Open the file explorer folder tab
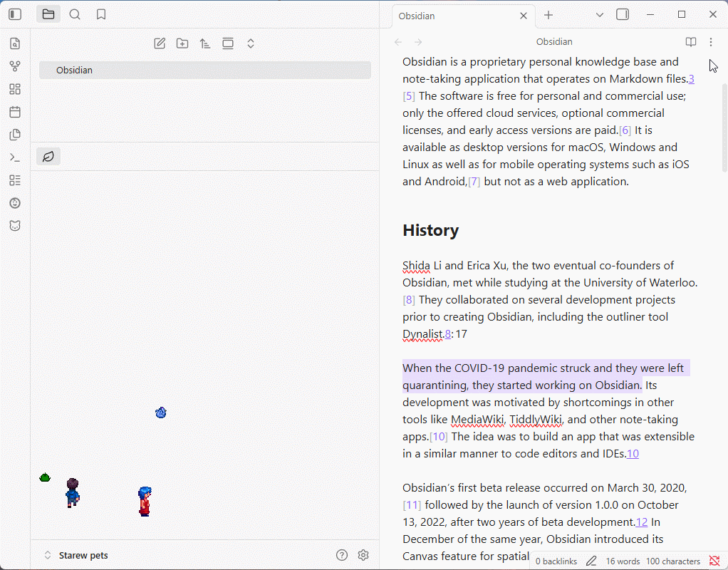 [48, 14]
